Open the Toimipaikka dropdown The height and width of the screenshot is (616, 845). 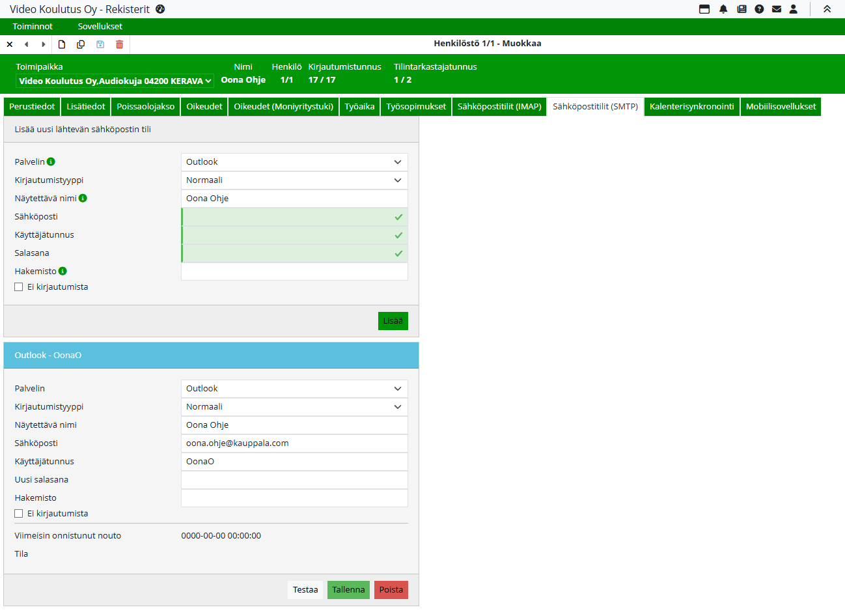coord(115,81)
